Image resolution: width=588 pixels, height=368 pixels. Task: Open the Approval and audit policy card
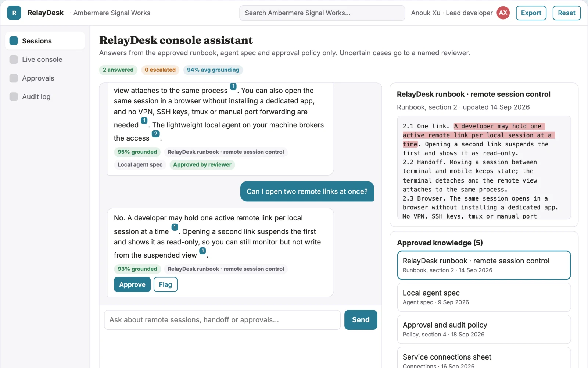click(x=484, y=329)
